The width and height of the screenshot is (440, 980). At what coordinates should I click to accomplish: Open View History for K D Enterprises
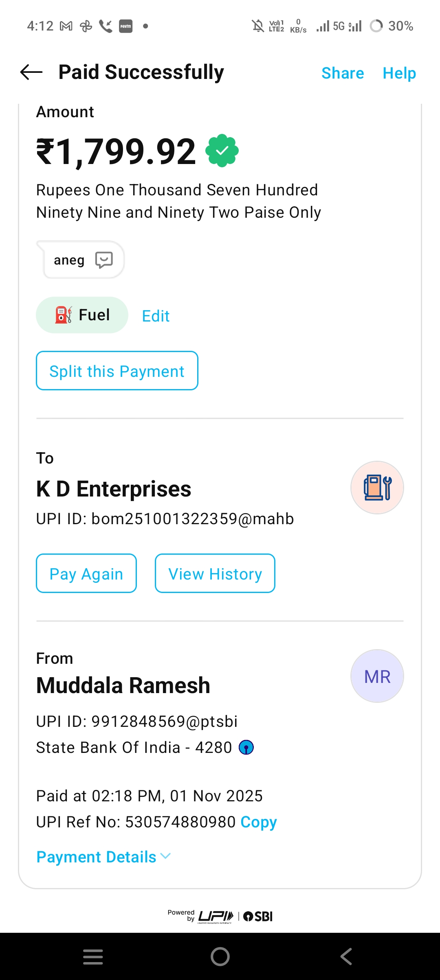(x=215, y=573)
